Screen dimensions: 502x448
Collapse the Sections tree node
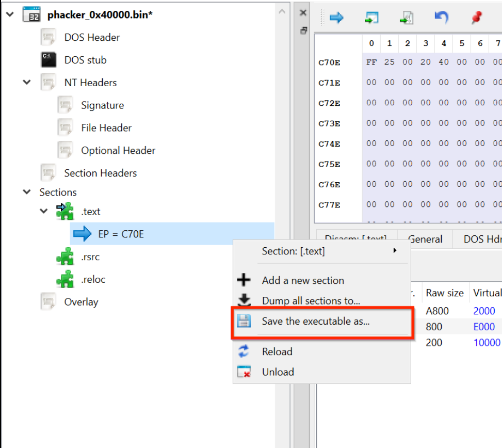(27, 192)
